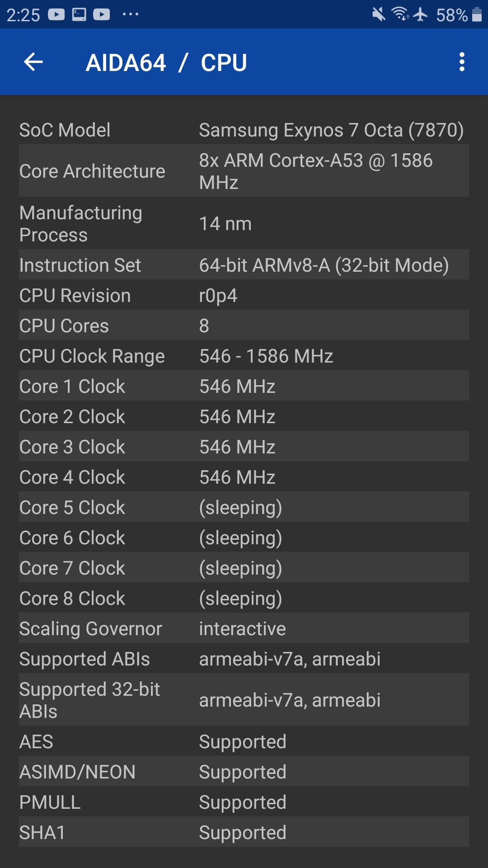Tap the ASIMD/NEON Supported row
This screenshot has width=488, height=868.
[x=244, y=772]
